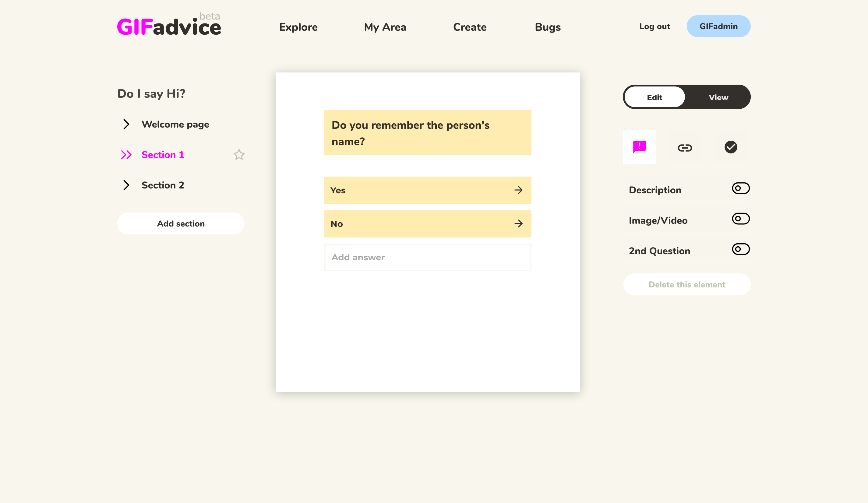Switch to View mode

click(x=718, y=97)
